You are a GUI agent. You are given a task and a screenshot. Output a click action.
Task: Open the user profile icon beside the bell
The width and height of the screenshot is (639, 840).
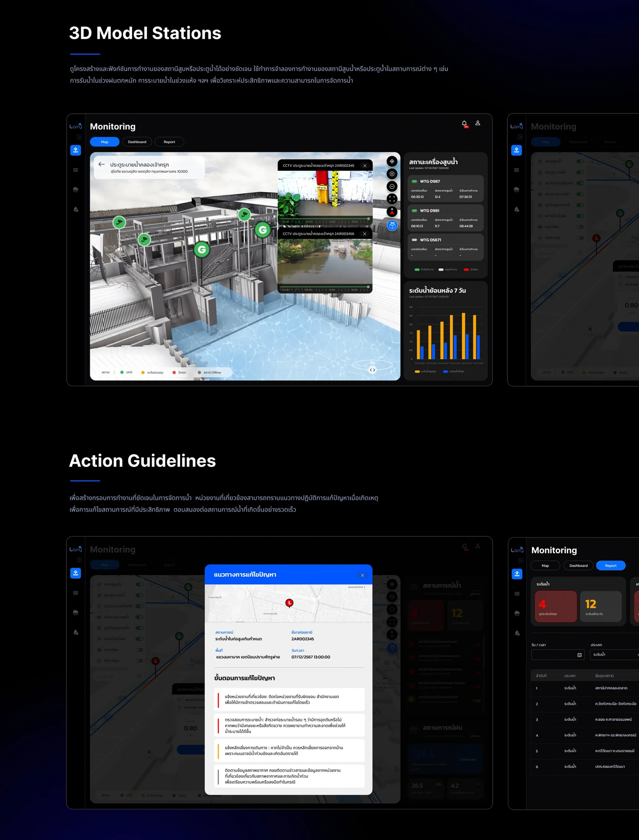click(478, 123)
